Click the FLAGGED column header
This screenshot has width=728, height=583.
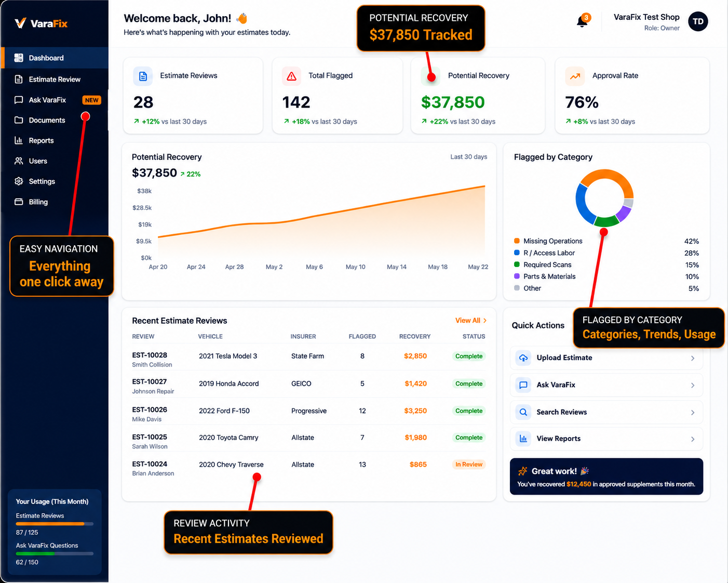362,336
